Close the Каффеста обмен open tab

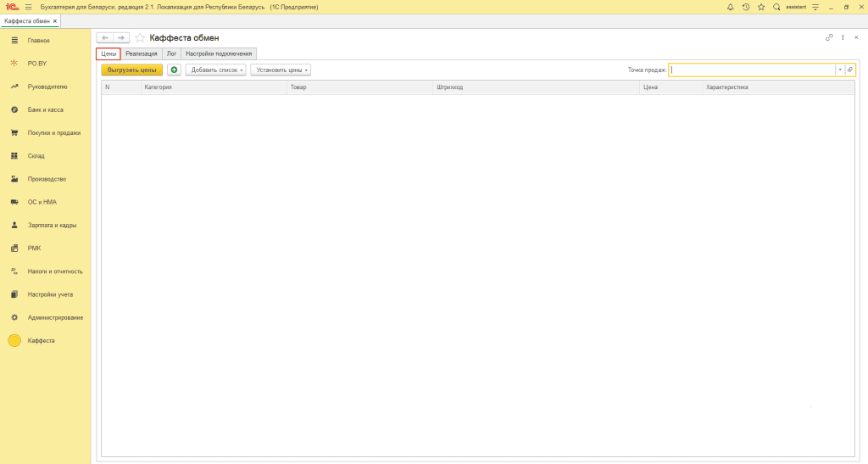pyautogui.click(x=55, y=21)
